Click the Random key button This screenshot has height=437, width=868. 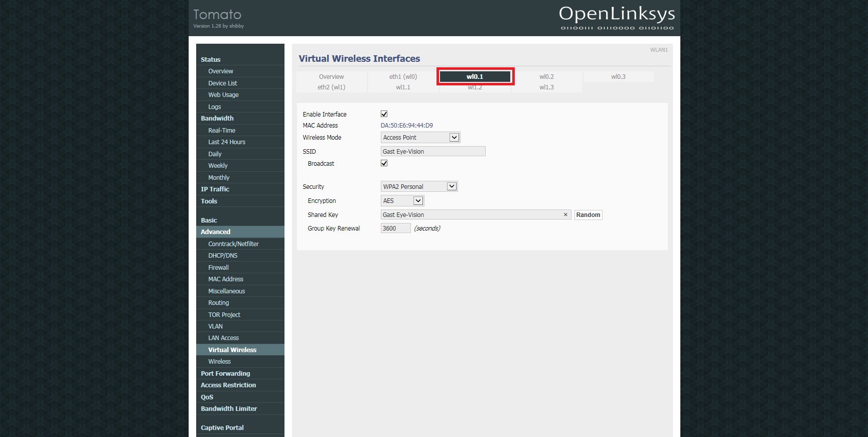tap(588, 215)
